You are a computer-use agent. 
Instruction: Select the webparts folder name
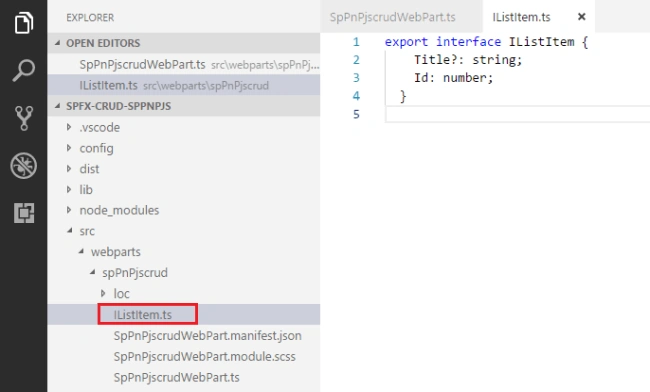tap(116, 252)
